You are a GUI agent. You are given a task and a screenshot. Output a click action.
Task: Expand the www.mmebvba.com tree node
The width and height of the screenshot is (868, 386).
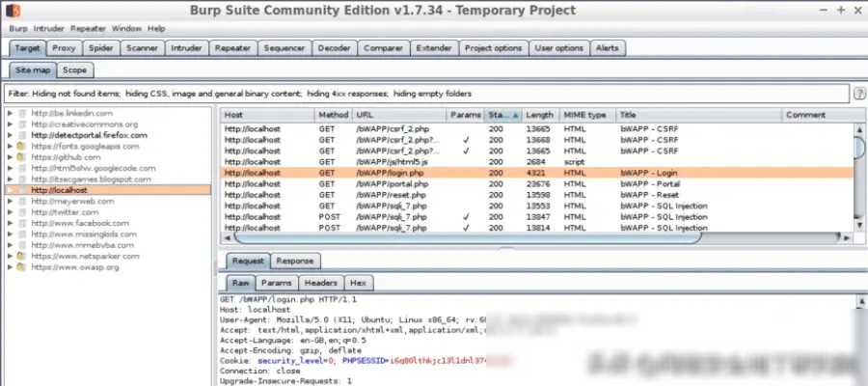click(10, 245)
